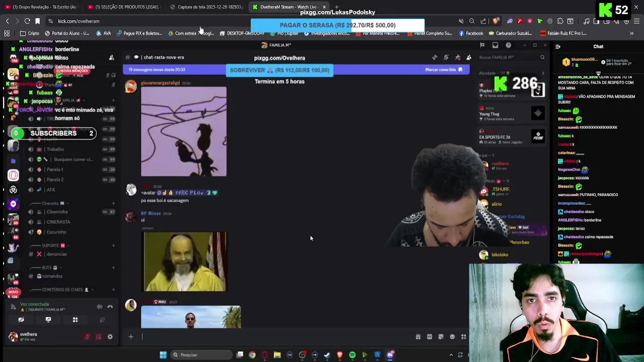
Task: Open Spotify from taskbar
Action: [352, 355]
